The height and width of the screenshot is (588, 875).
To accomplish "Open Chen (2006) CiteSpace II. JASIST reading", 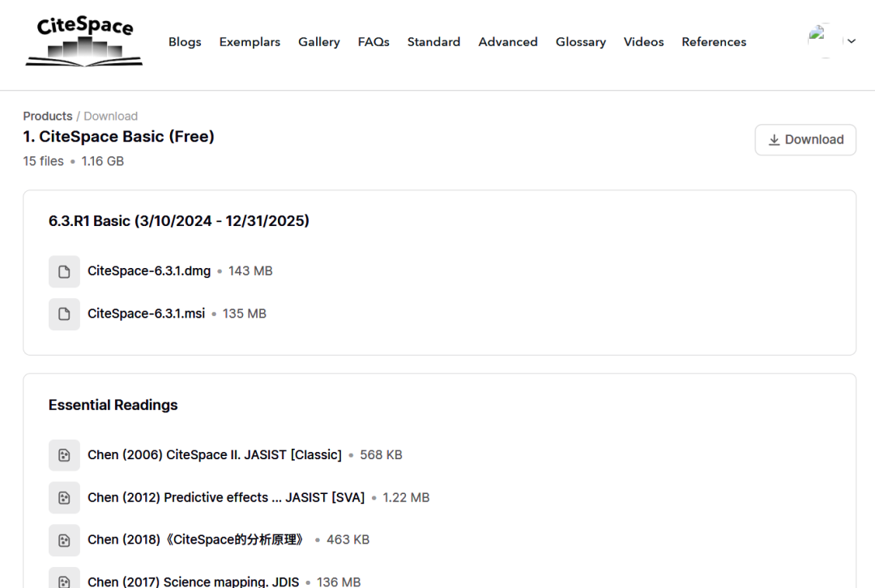I will tap(214, 455).
